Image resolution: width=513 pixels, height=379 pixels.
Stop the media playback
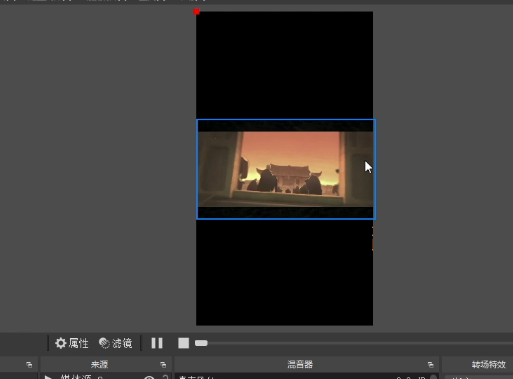point(183,343)
